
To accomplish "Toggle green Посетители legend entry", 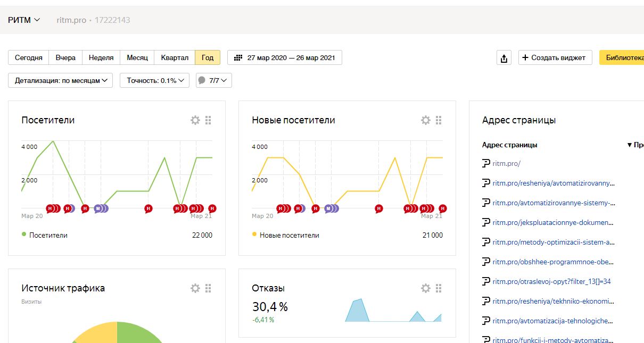I will [x=45, y=235].
